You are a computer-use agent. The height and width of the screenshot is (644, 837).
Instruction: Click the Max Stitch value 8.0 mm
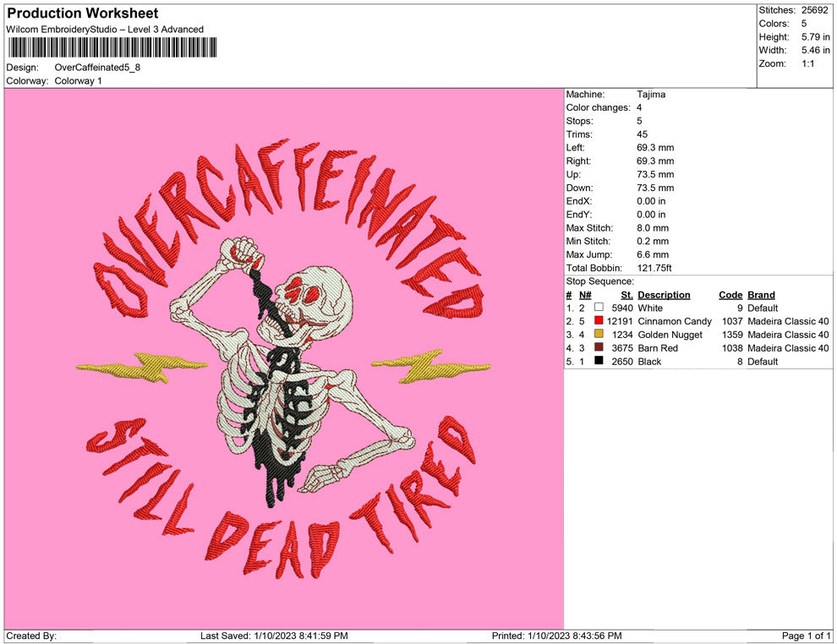click(653, 228)
